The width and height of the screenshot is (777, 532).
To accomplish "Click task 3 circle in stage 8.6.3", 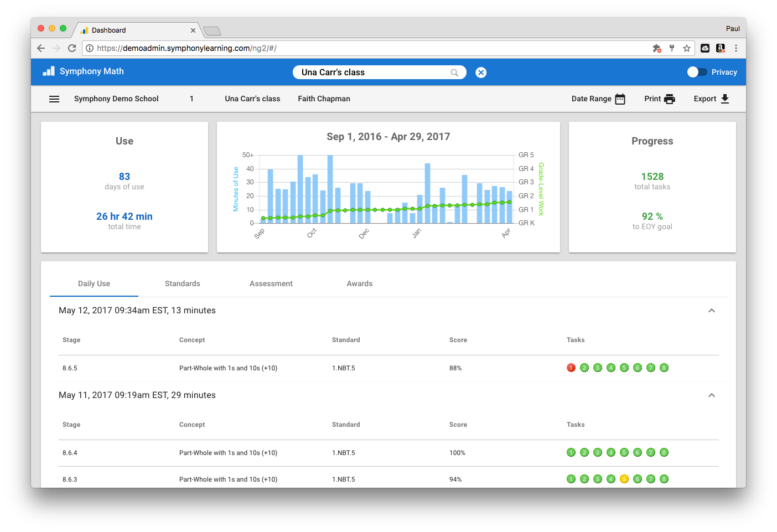I will [598, 479].
